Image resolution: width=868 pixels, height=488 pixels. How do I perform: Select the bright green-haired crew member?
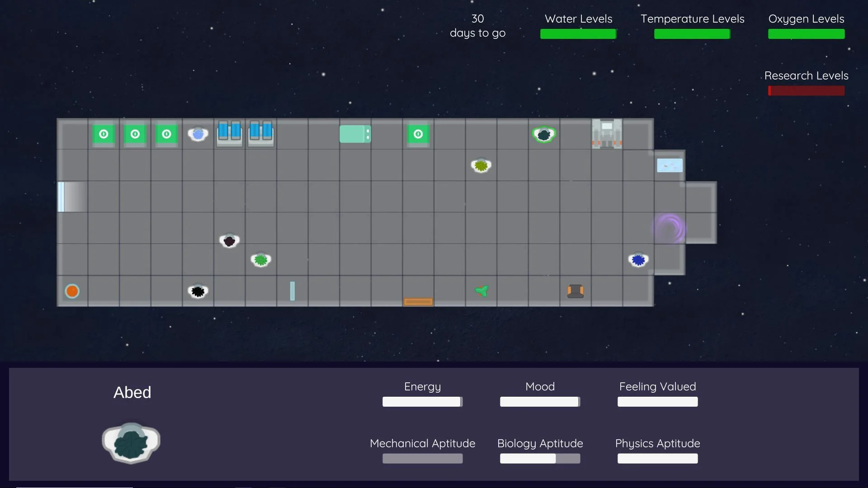pyautogui.click(x=261, y=260)
